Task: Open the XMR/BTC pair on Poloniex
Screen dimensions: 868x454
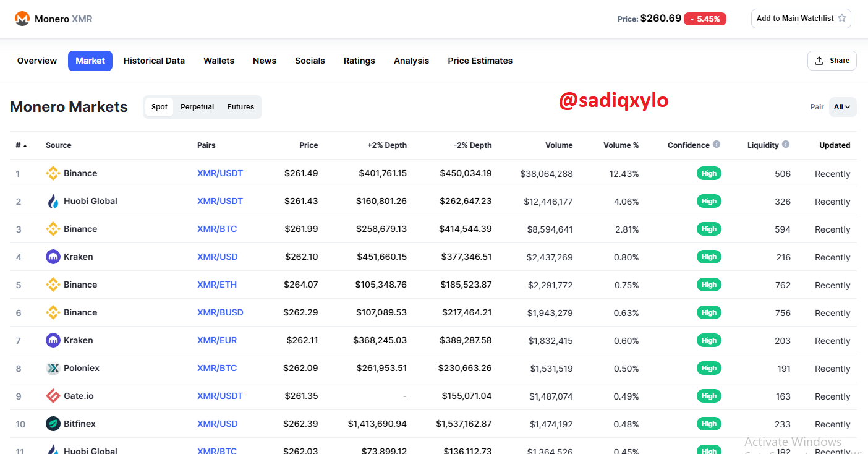Action: point(217,368)
